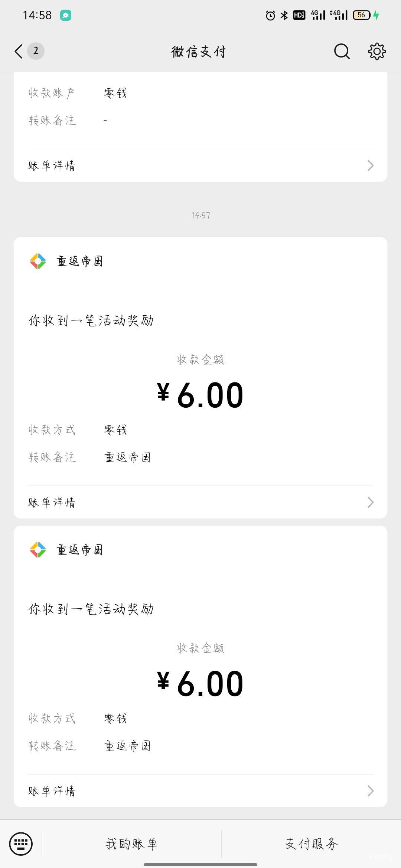Expand top card 账单详情 chevron
Viewport: 401px width, 868px height.
[370, 165]
